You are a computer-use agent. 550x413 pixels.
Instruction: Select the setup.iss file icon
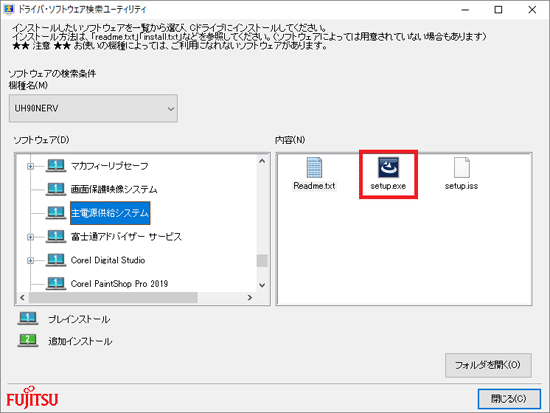pyautogui.click(x=462, y=167)
